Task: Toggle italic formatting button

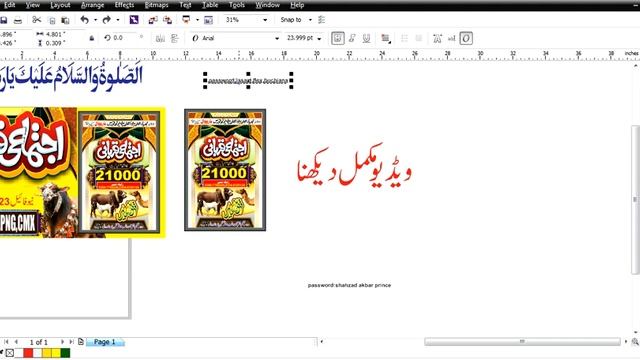Action: pos(352,38)
